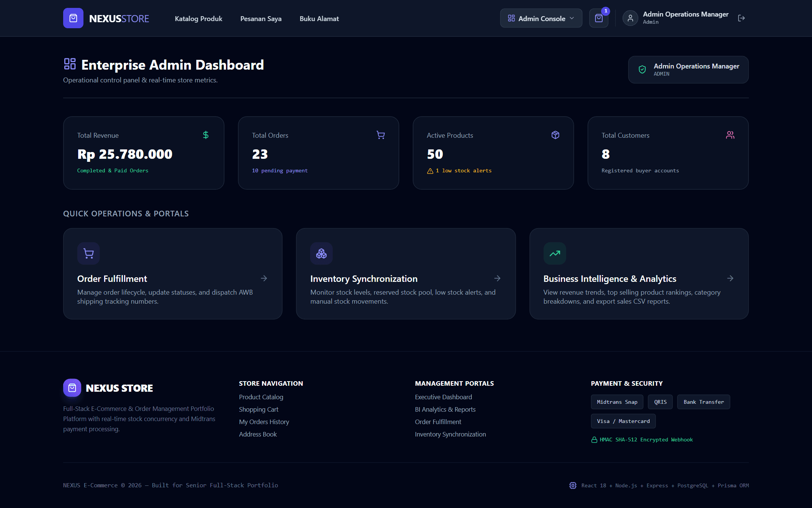Click the Product Catalog footer link
The height and width of the screenshot is (508, 812).
tap(261, 397)
